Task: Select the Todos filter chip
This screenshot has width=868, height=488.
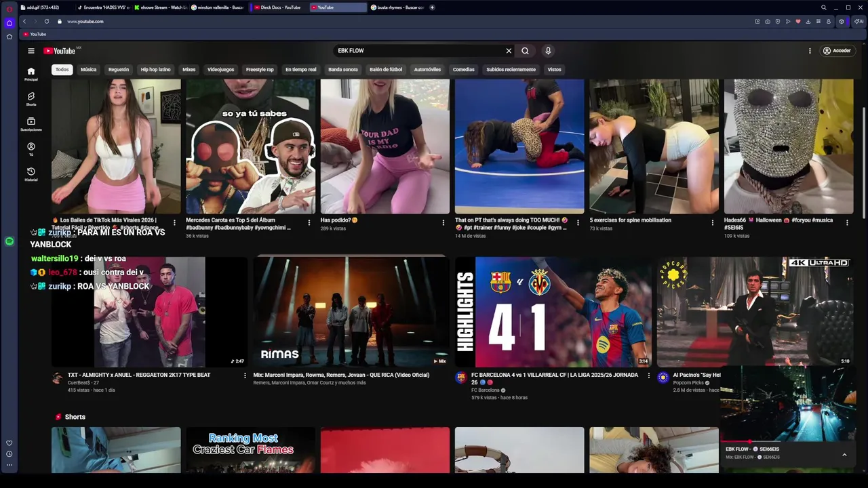Action: [x=62, y=69]
